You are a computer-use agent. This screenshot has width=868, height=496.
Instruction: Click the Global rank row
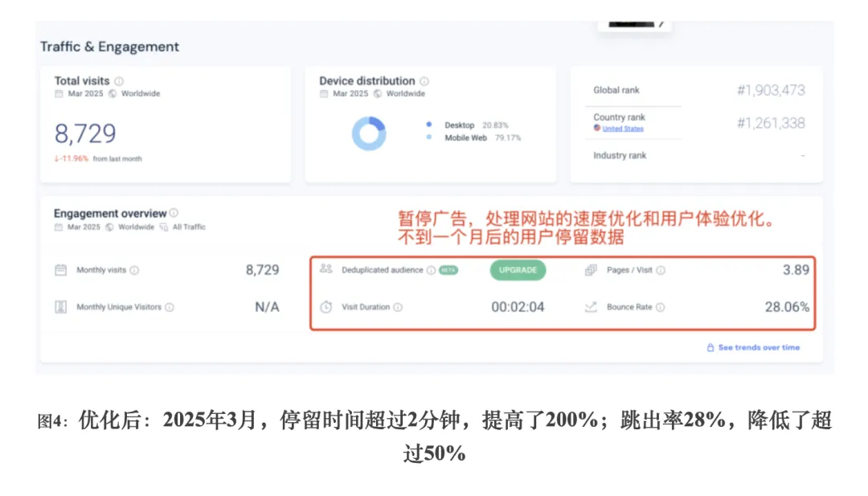[696, 90]
